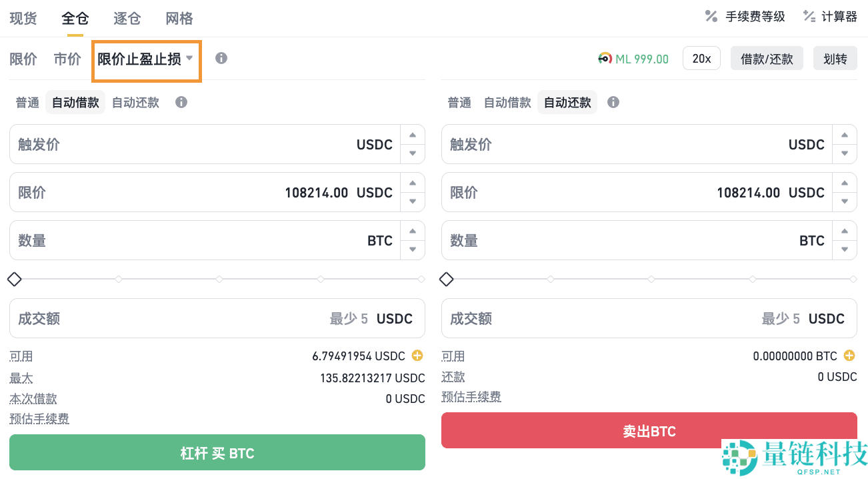Switch to the 逐仓 tab
This screenshot has width=868, height=479.
[127, 18]
